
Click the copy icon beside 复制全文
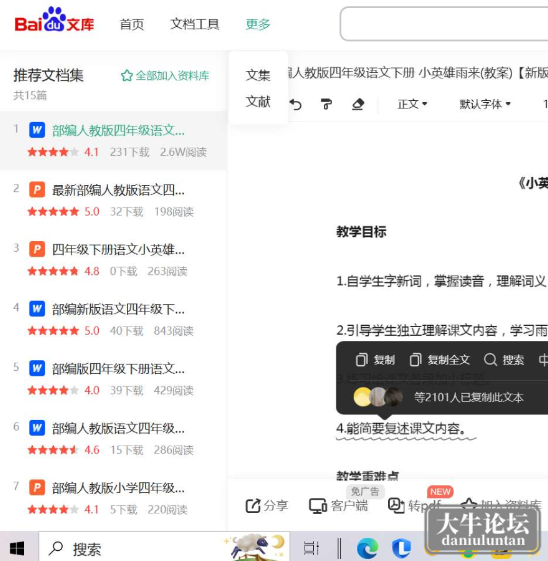tap(416, 360)
